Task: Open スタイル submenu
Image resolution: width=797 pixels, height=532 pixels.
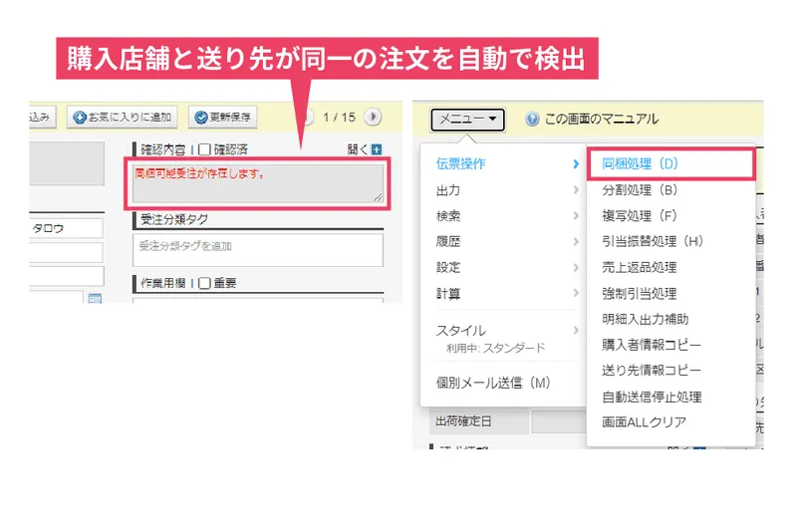Action: (x=507, y=331)
